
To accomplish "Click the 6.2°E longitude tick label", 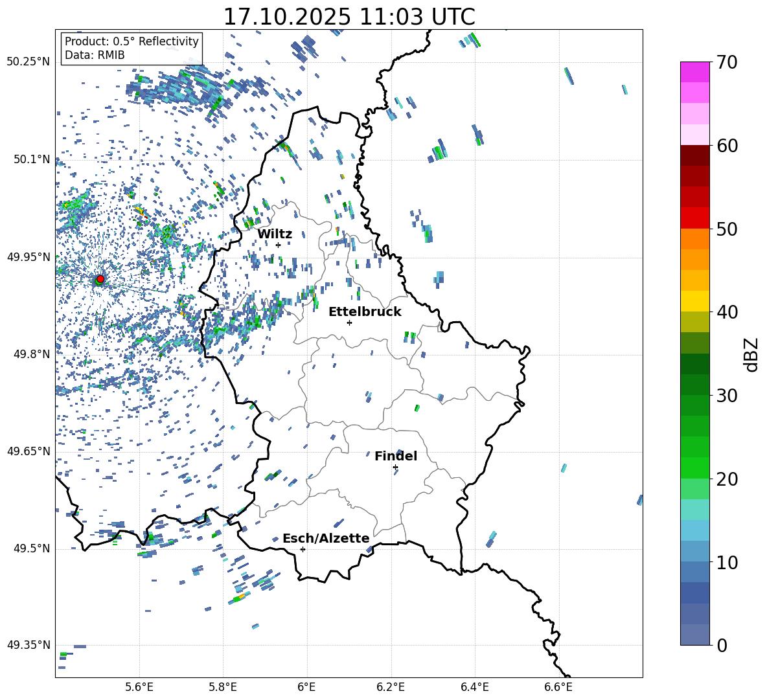I will click(391, 686).
